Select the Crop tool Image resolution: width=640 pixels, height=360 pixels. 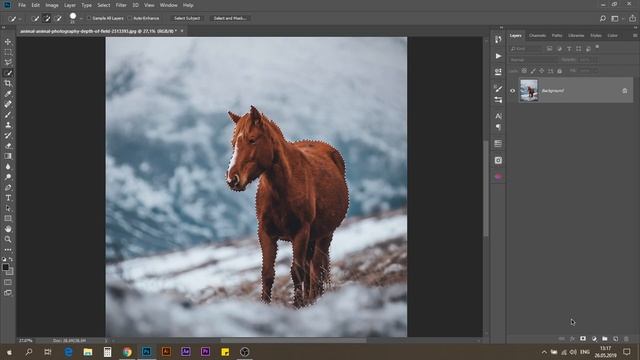(x=8, y=83)
